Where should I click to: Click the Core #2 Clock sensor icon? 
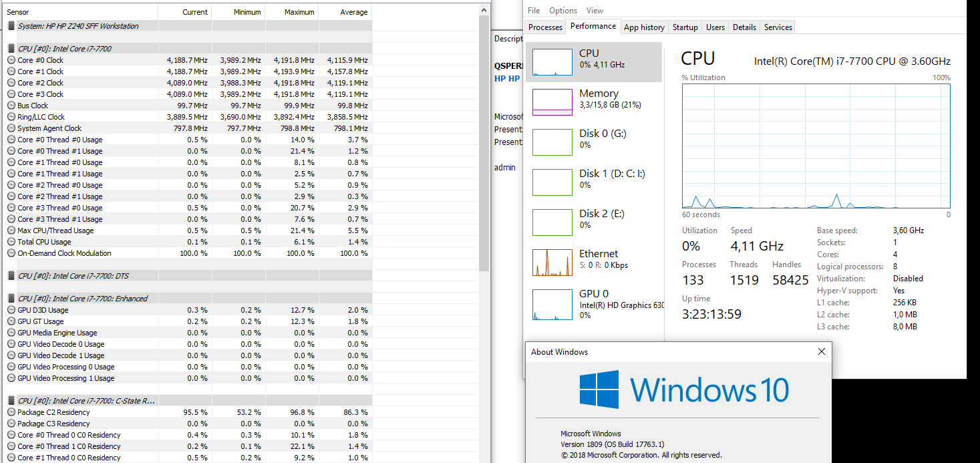(x=11, y=83)
